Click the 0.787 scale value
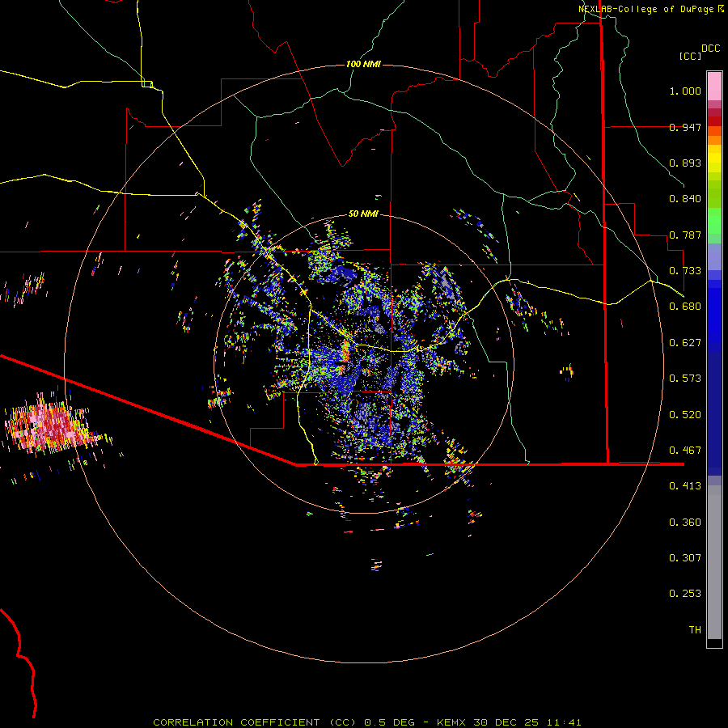Screen dimensions: 728x728 685,235
